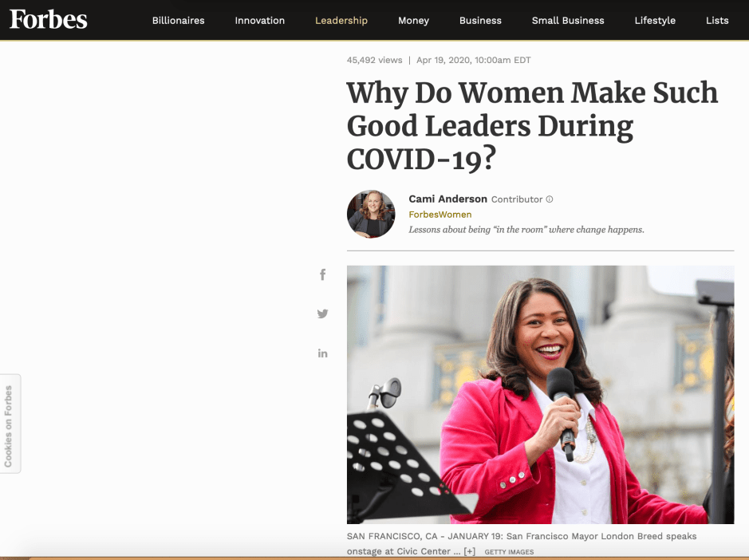Open the Cookies on Forbes tab
The width and height of the screenshot is (749, 560).
tap(10, 424)
